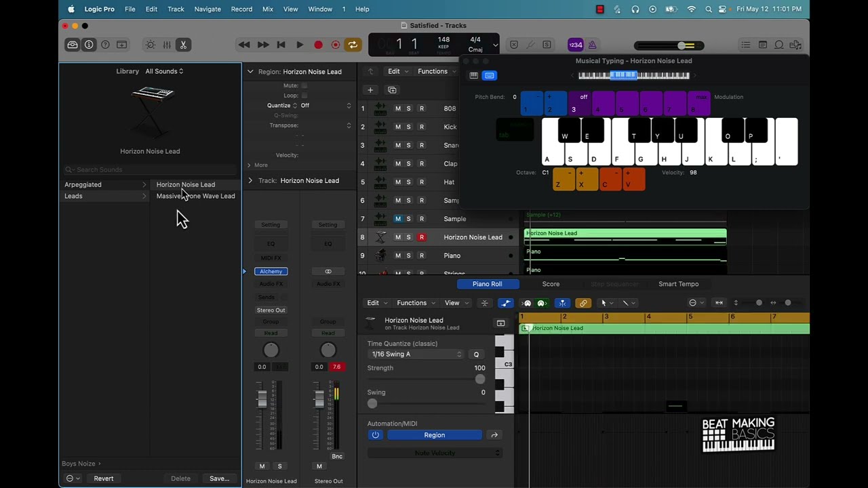Toggle the Count-in 1234 button
Viewport: 868px width, 488px height.
click(575, 45)
